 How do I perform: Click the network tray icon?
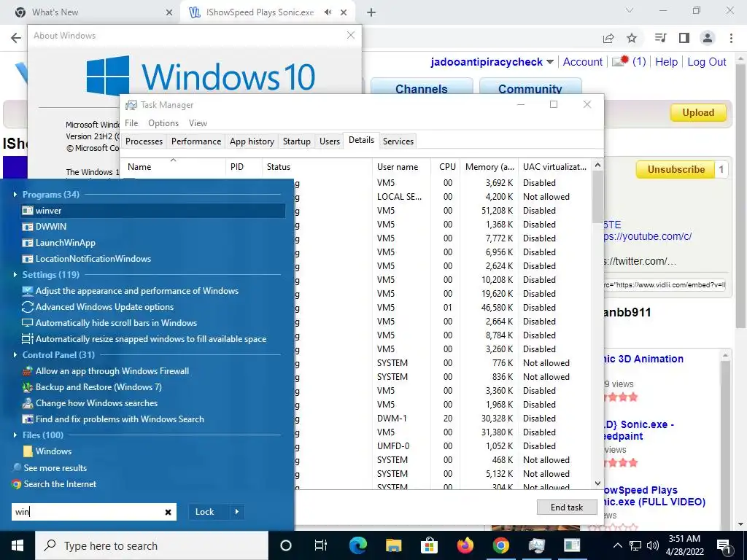(635, 545)
